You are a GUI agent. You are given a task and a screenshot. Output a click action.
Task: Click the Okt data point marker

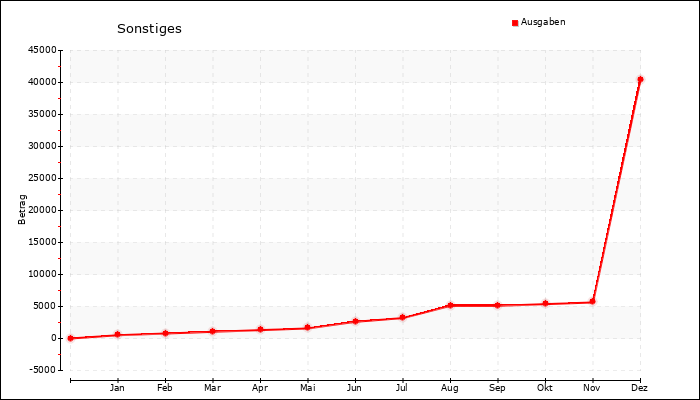545,303
